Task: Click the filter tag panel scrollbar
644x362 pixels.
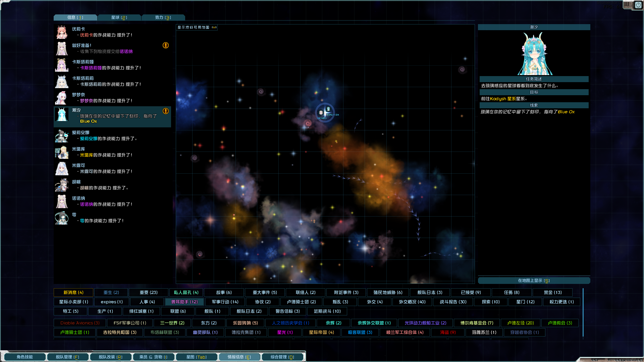Action: (x=583, y=312)
